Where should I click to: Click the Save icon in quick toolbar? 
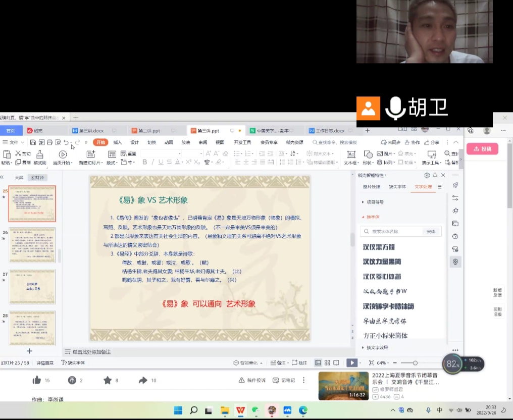(x=33, y=142)
